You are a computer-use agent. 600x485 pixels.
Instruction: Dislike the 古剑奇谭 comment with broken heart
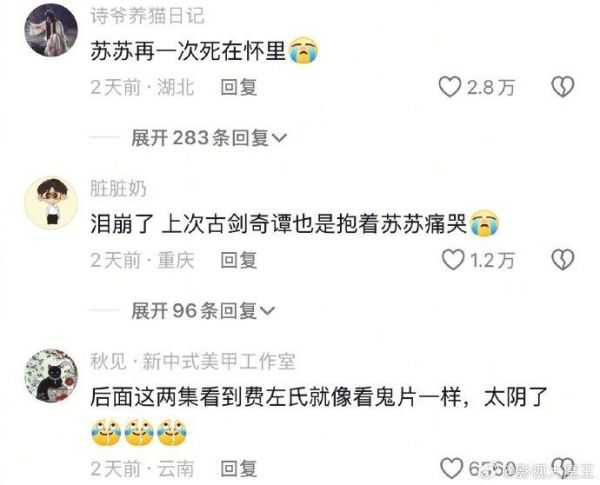pos(562,260)
